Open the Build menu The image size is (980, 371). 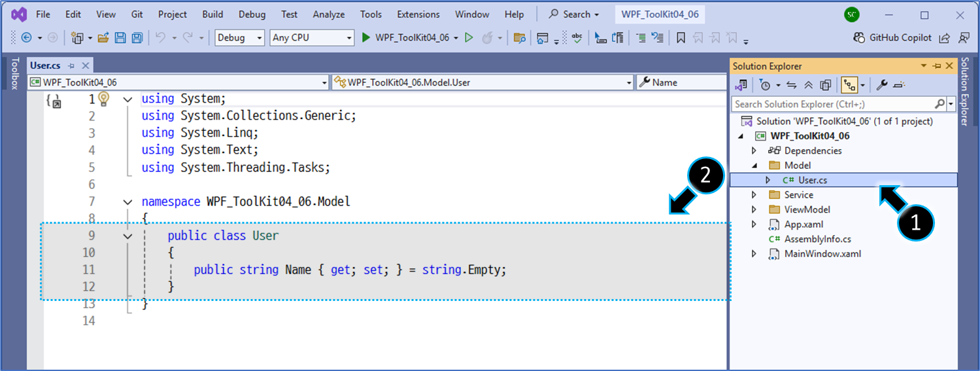pyautogui.click(x=212, y=14)
